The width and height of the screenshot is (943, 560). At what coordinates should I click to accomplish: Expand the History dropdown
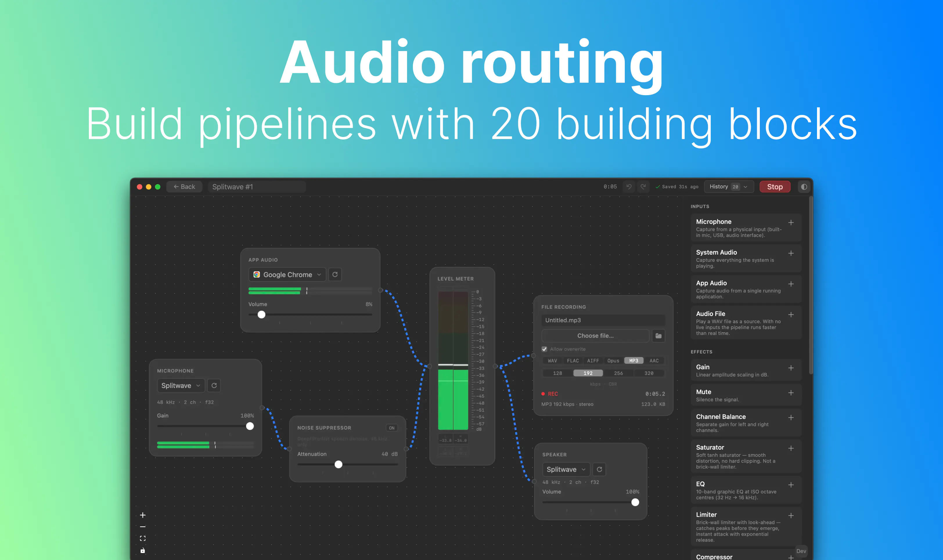(728, 187)
